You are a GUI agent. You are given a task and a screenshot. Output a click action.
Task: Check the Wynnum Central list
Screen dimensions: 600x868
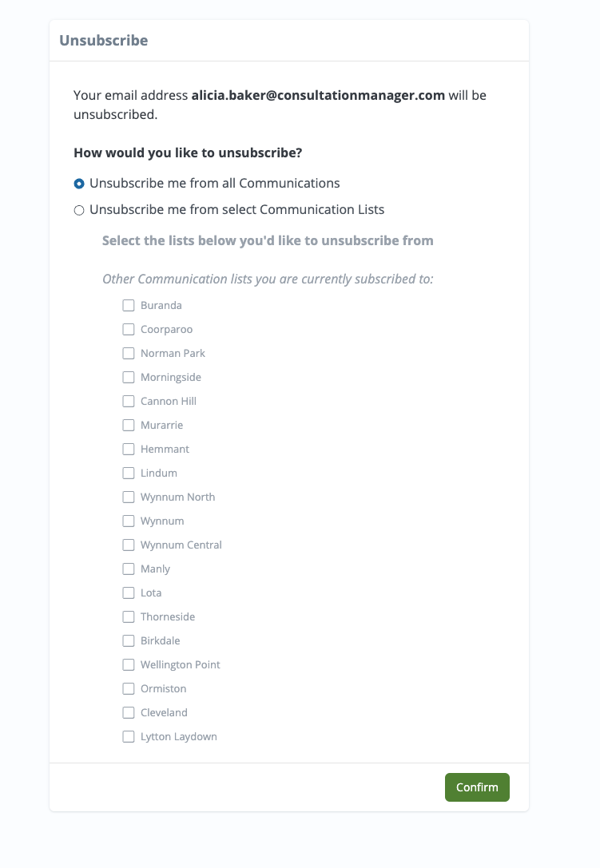click(129, 545)
